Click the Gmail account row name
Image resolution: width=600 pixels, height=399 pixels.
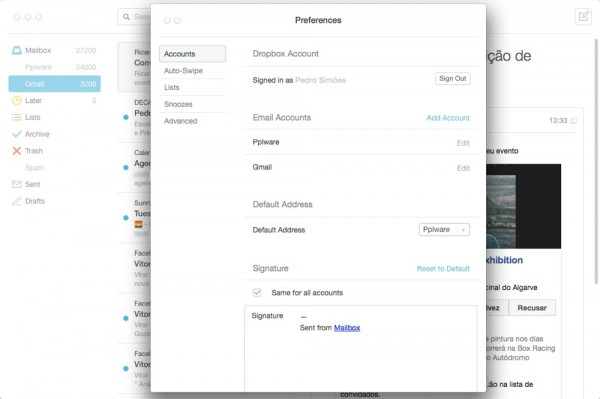262,167
